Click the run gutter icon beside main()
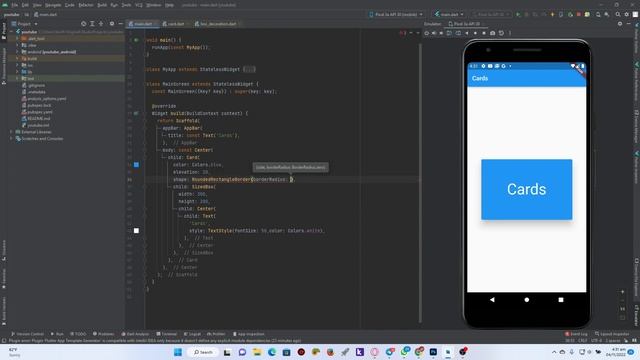The height and width of the screenshot is (360, 640). coord(136,40)
